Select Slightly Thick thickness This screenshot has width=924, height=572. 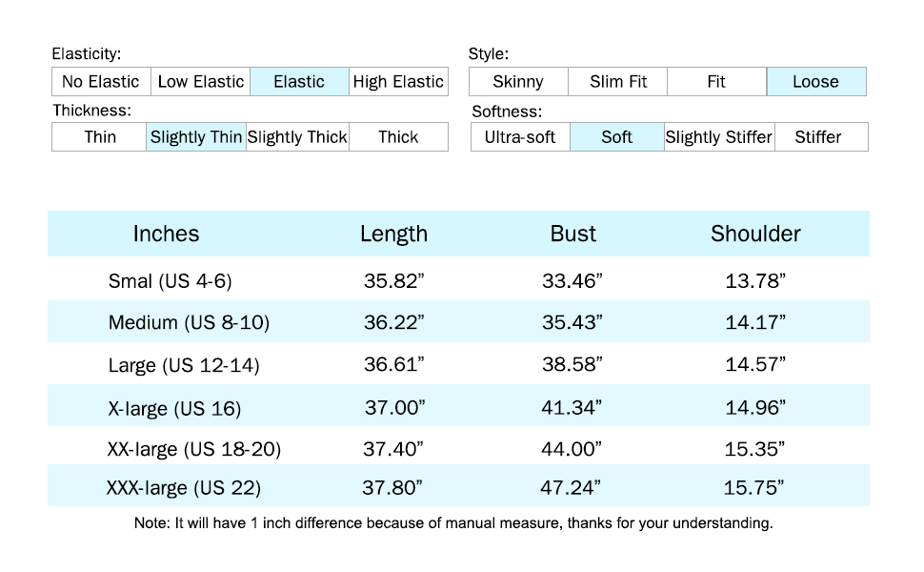point(297,137)
